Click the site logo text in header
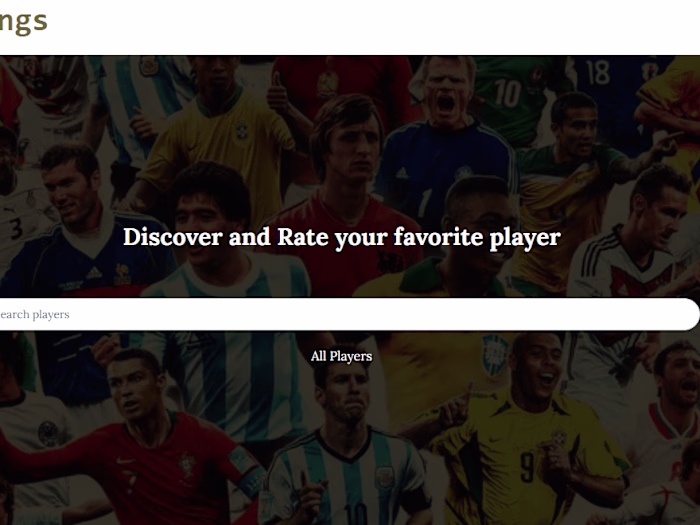This screenshot has height=525, width=700. click(22, 21)
